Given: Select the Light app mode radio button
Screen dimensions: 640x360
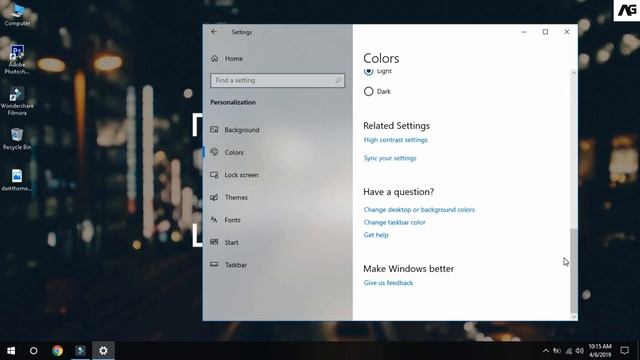Looking at the screenshot, I should coord(368,71).
